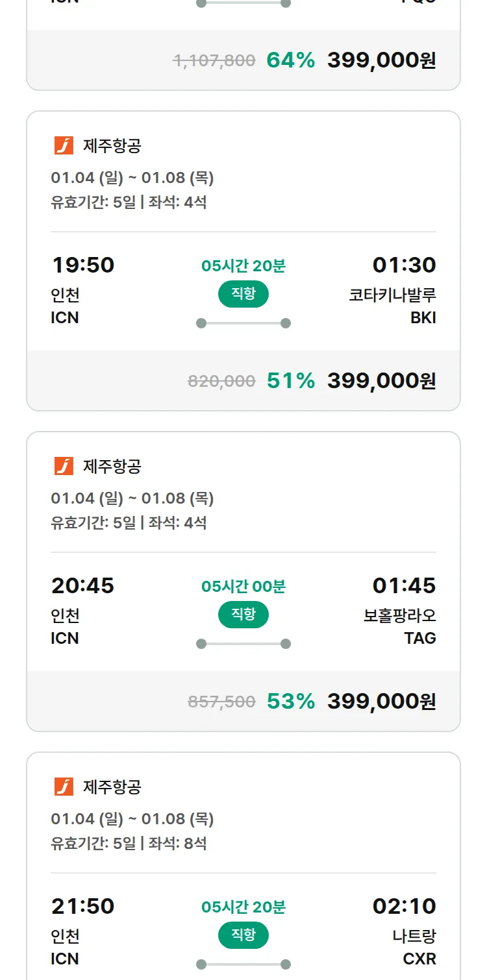Click Jeju Air logo on Kota Kinabalu card
Image resolution: width=487 pixels, height=980 pixels.
pyautogui.click(x=64, y=145)
